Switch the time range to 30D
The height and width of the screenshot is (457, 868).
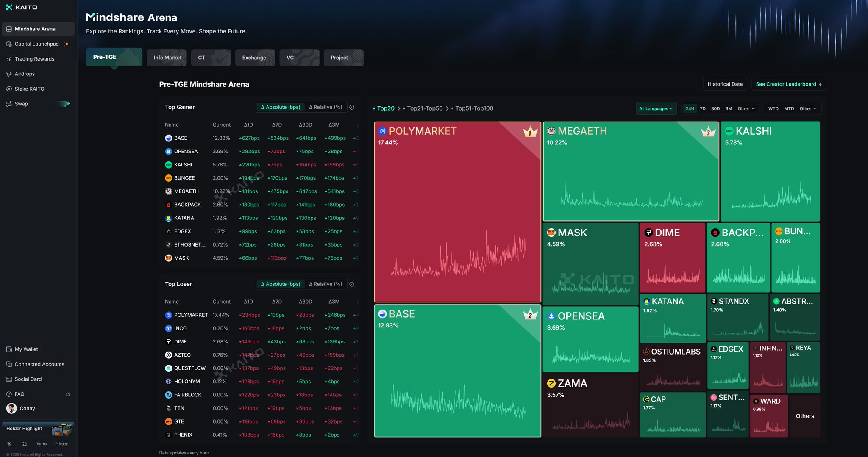click(715, 108)
